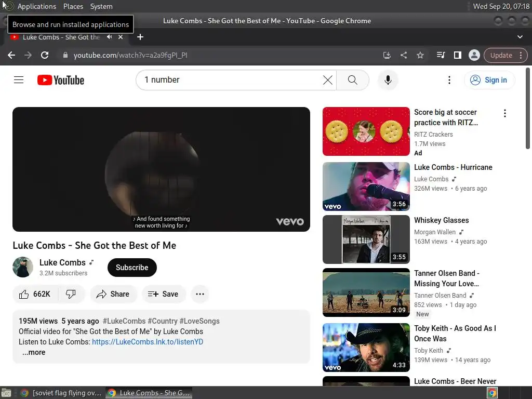The image size is (532, 399).
Task: Toggle Chrome side panel icon
Action: 457,55
